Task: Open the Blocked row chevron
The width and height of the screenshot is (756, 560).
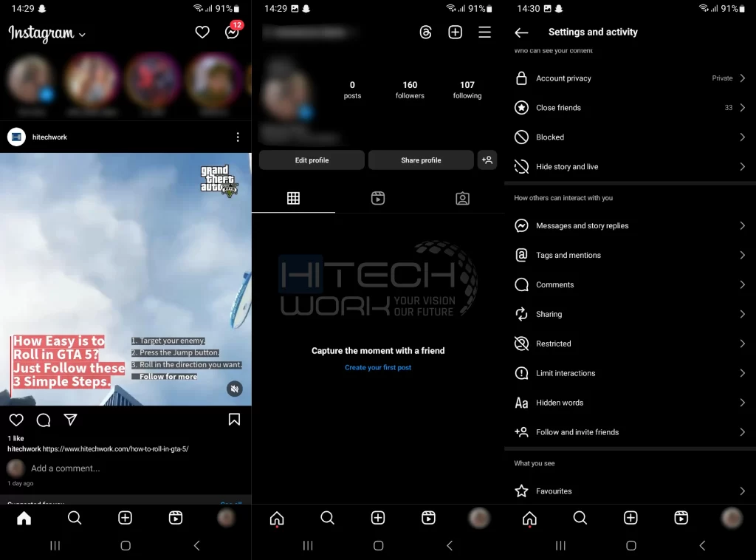Action: pyautogui.click(x=743, y=137)
